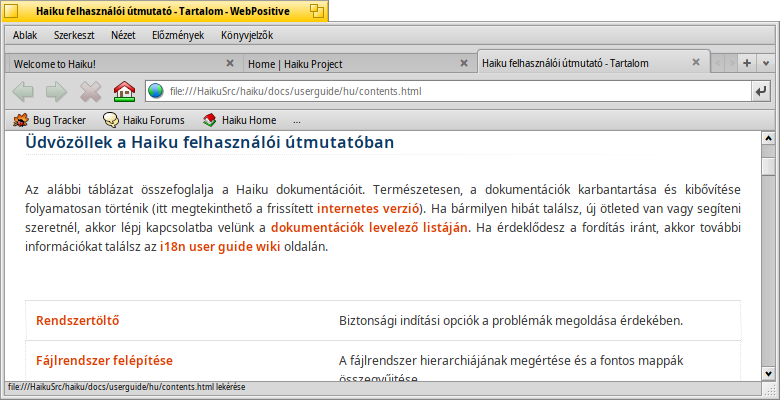Open the tab list dropdown arrow
This screenshot has height=400, width=780.
point(766,63)
